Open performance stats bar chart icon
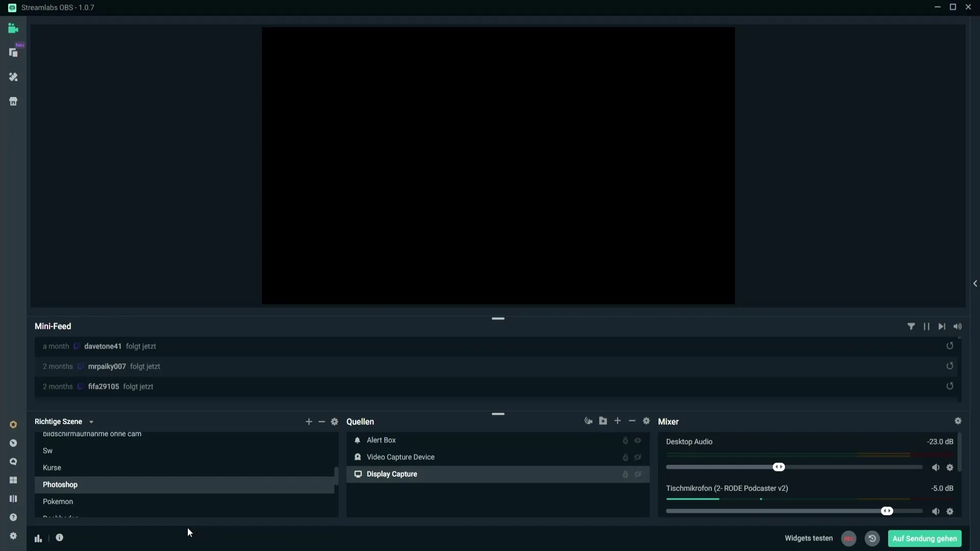Image resolution: width=980 pixels, height=551 pixels. pos(38,538)
